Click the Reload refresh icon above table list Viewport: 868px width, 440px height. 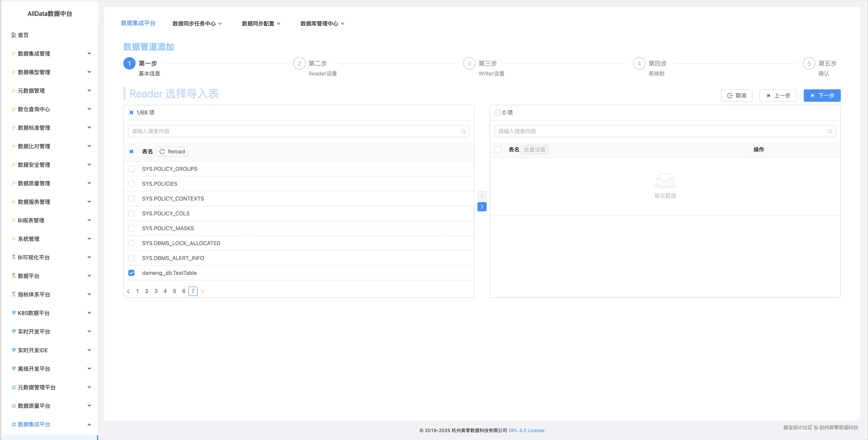click(162, 151)
